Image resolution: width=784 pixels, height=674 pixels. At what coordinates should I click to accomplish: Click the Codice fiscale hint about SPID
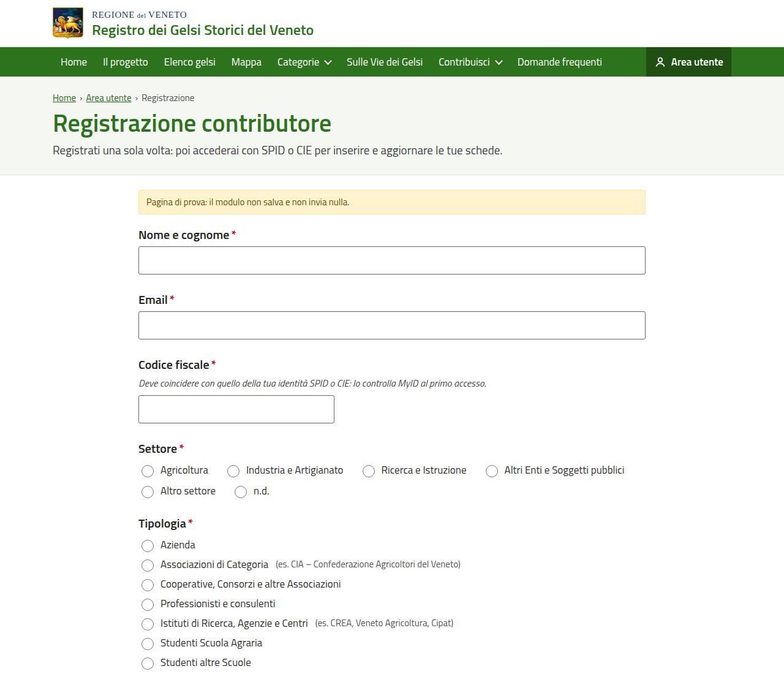312,384
